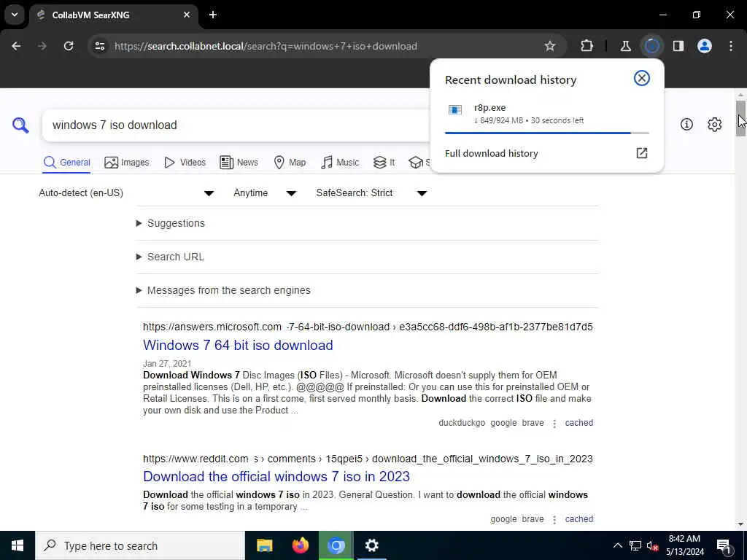
Task: Open the side panel icon
Action: tap(678, 46)
